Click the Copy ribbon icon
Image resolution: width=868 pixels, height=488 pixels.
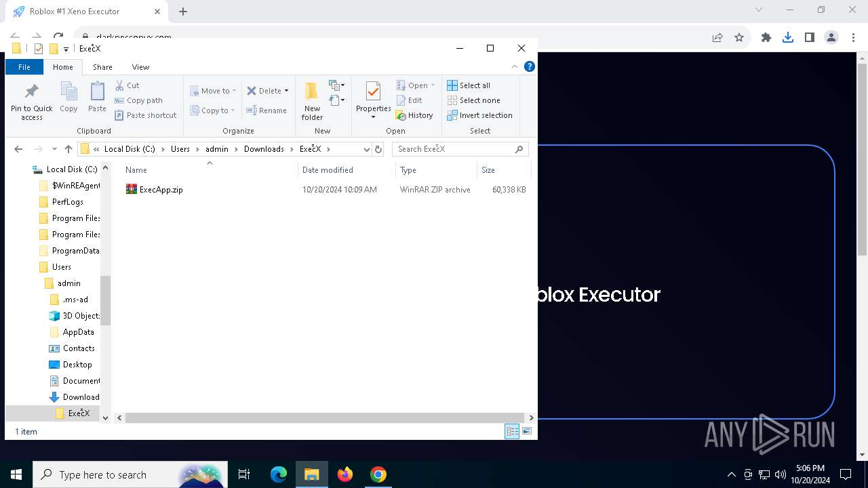68,97
